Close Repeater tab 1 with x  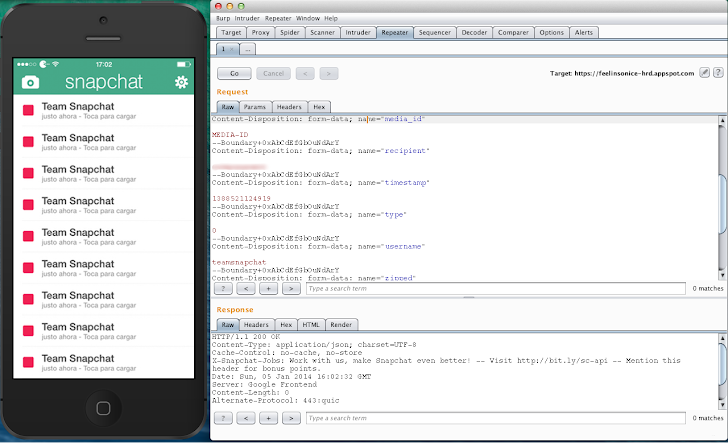(x=232, y=49)
